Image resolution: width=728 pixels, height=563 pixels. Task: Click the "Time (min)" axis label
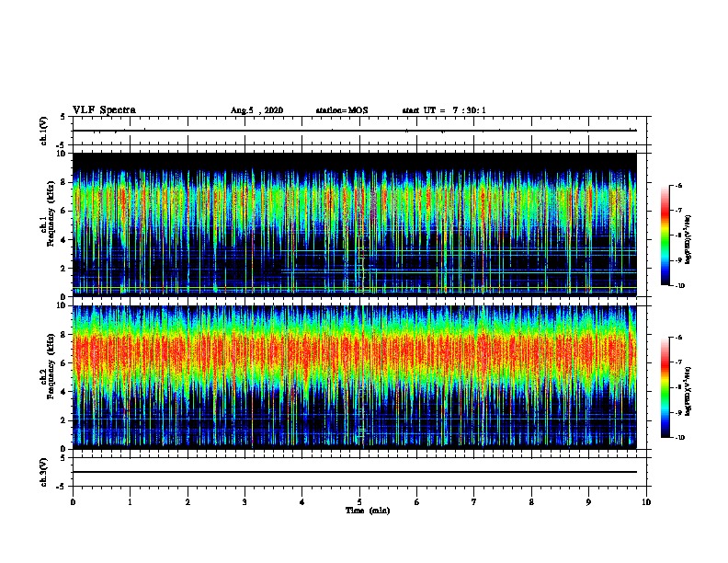368,511
